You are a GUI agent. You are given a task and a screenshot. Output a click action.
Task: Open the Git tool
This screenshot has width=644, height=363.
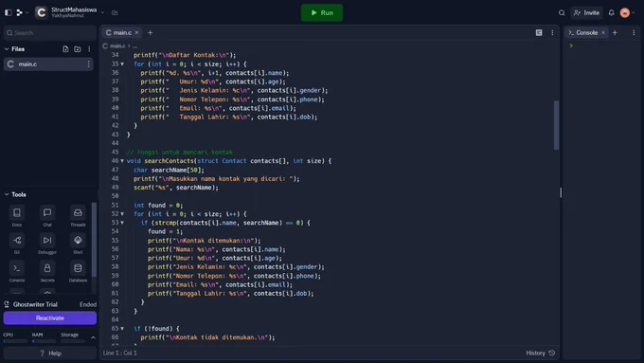[17, 244]
